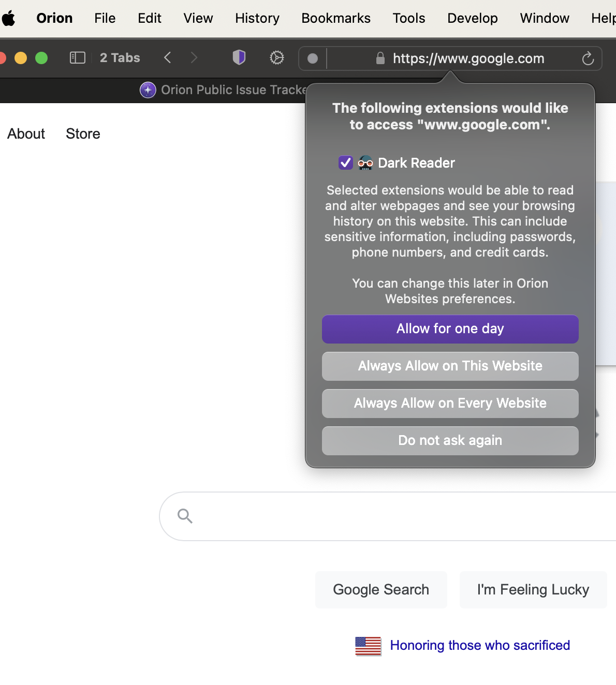The image size is (616, 685).
Task: Open the Honoring those who sacrificed link
Action: point(479,646)
